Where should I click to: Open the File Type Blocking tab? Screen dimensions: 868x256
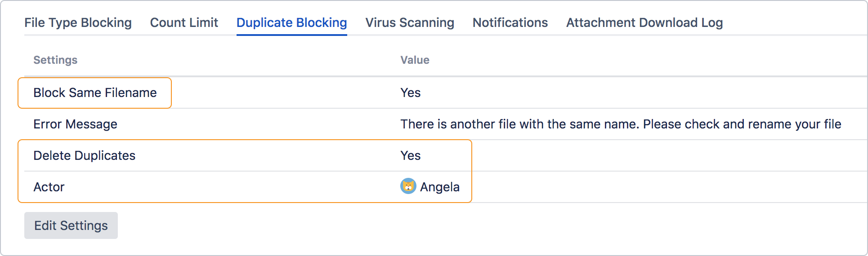(x=78, y=22)
